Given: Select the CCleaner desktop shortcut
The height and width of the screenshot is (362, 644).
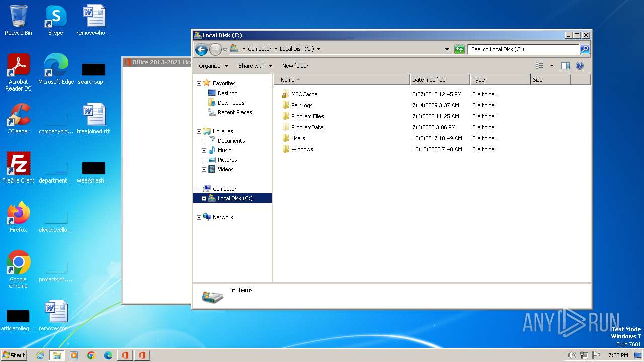Looking at the screenshot, I should (18, 119).
